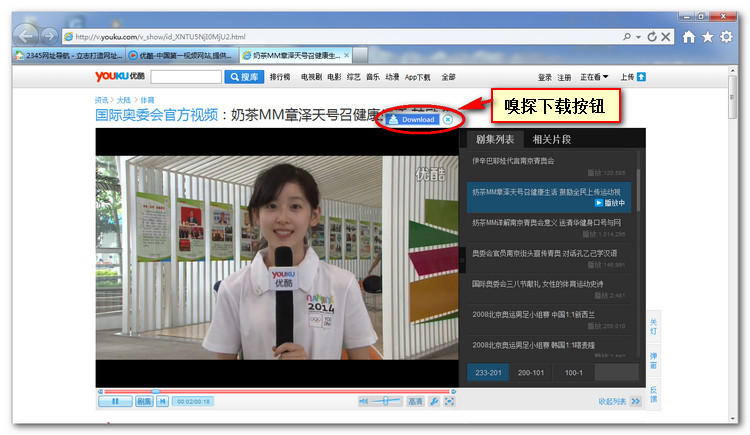Switch to 优酷-中国第一视频网站 tab
The image size is (750, 435).
(182, 56)
